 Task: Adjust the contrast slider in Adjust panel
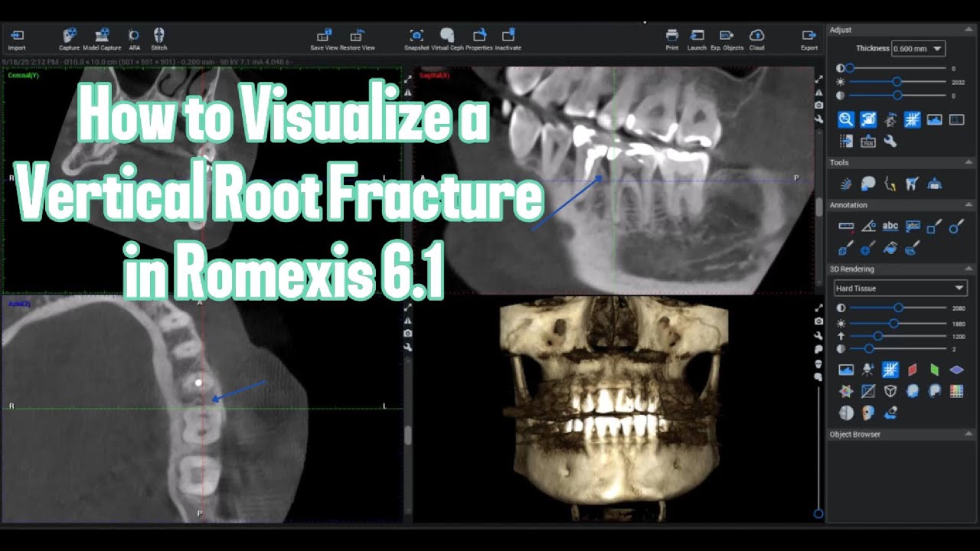[x=897, y=68]
